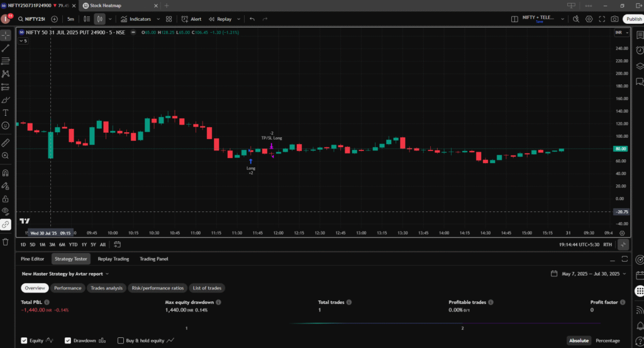Uncheck the Drawdown checkbox
Viewport: 644px width, 348px height.
(68, 340)
